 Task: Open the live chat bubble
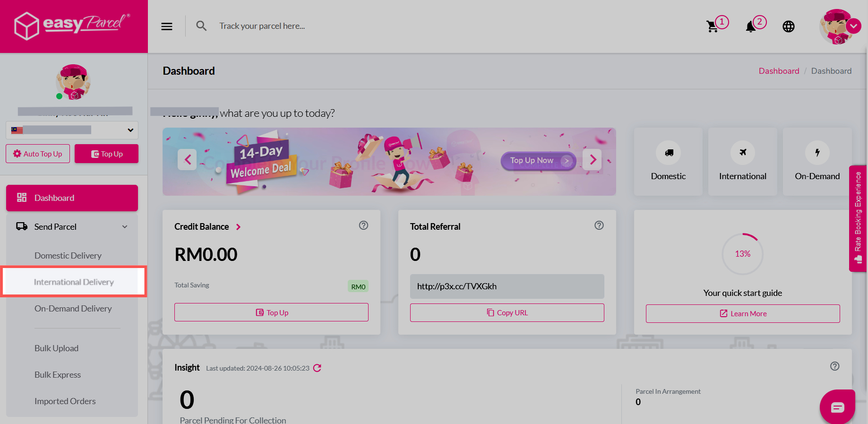click(837, 407)
